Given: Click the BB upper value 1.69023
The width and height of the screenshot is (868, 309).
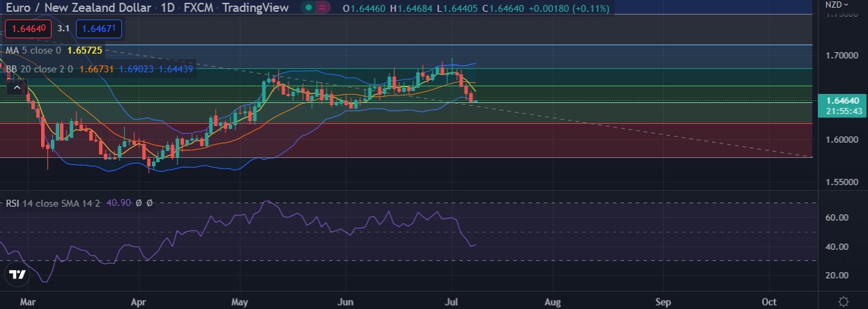Looking at the screenshot, I should 137,69.
